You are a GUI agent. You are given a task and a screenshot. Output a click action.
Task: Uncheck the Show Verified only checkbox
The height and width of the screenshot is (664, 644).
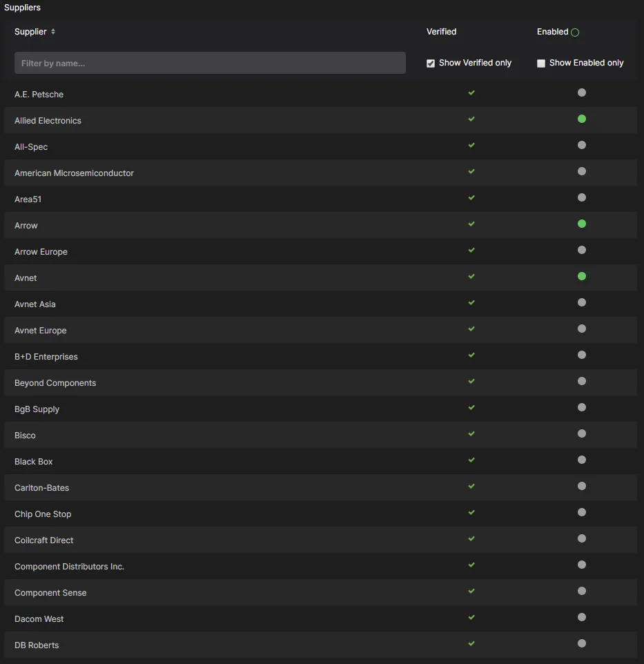431,63
